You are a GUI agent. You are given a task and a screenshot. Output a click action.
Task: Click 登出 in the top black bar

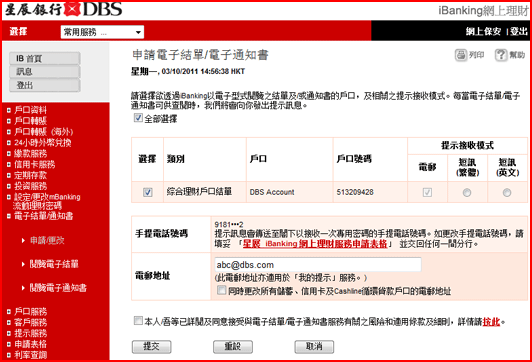[519, 32]
